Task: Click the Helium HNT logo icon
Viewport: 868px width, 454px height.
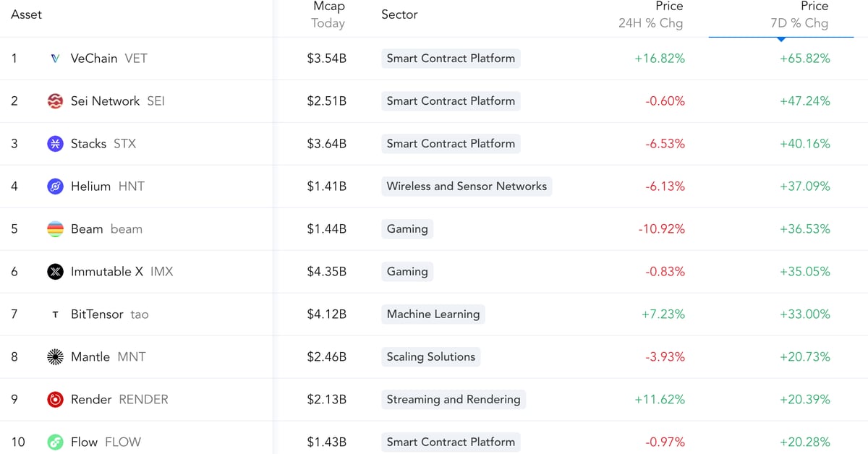Action: pyautogui.click(x=56, y=187)
